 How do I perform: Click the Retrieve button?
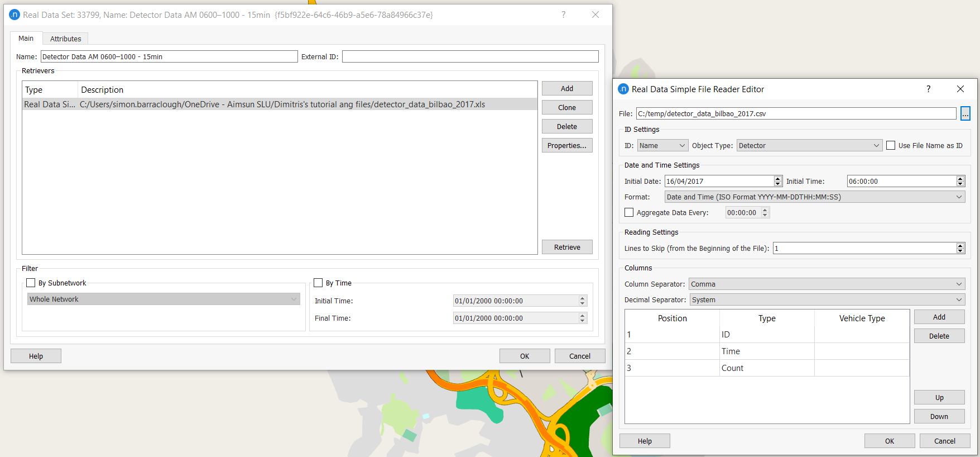(x=566, y=247)
